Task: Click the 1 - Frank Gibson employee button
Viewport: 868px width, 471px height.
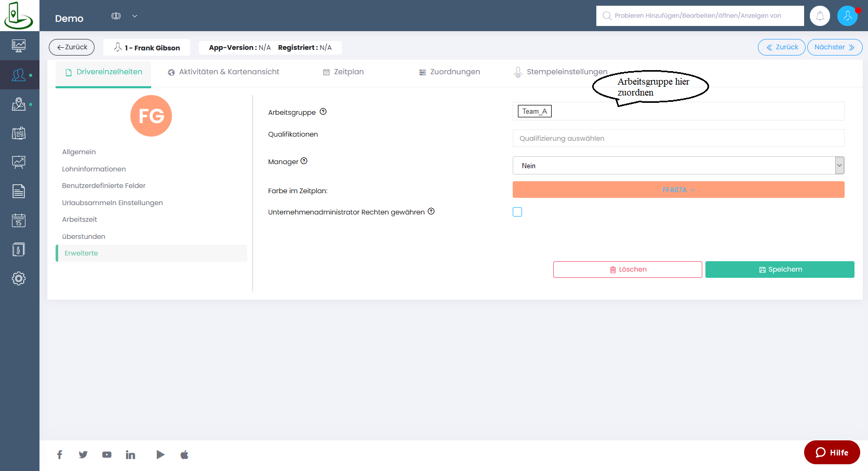Action: coord(146,47)
